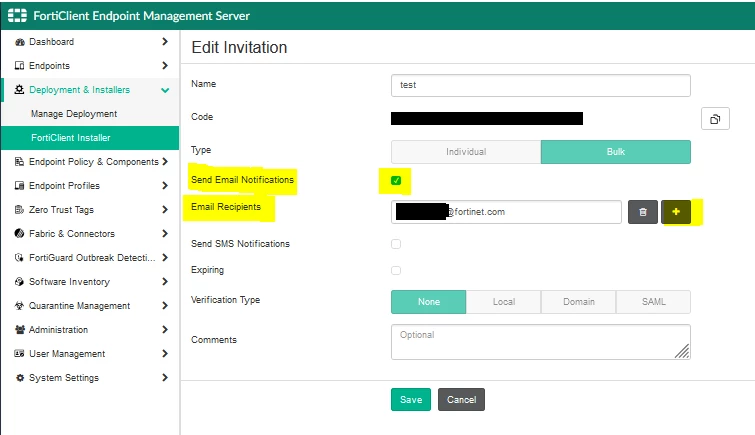Click the Email Recipients label
Viewport: 755px width, 435px height.
pyautogui.click(x=226, y=207)
